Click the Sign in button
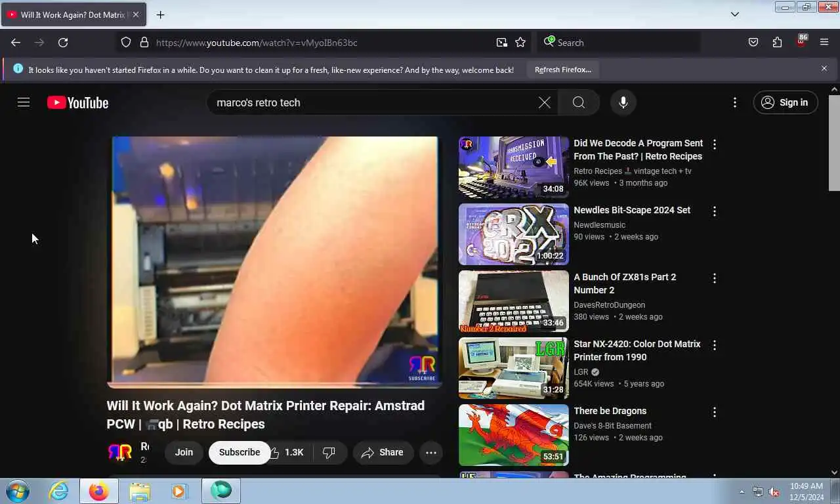This screenshot has width=840, height=504. click(786, 102)
